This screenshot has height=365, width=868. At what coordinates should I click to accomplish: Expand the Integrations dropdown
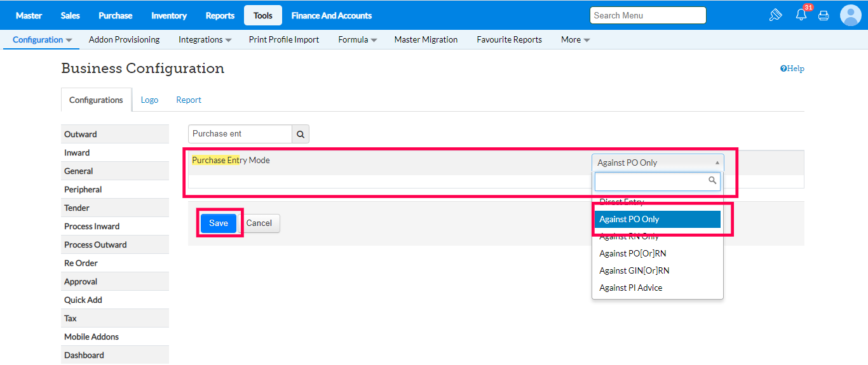205,39
